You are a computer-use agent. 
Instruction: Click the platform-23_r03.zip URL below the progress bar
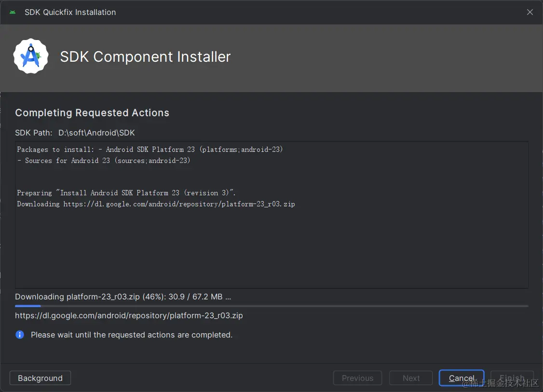(x=129, y=316)
